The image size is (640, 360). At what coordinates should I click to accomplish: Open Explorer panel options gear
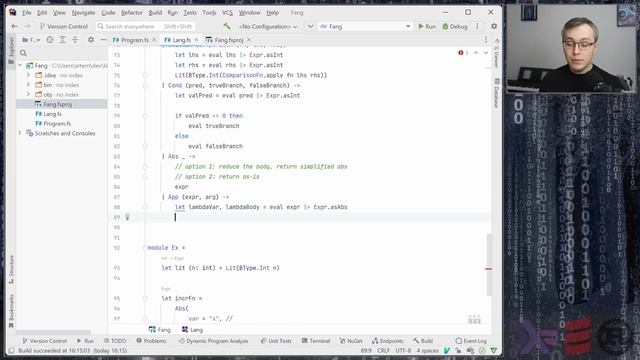(91, 40)
